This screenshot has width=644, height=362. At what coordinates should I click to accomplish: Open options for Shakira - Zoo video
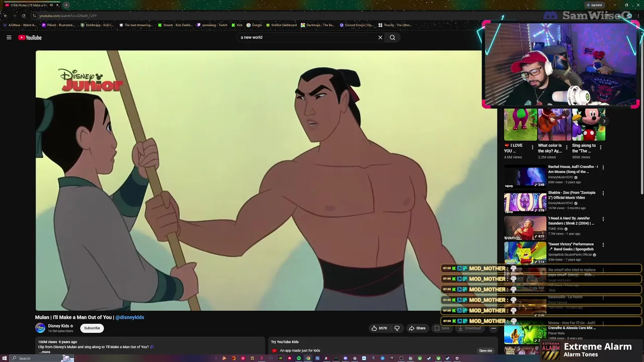pos(603,194)
